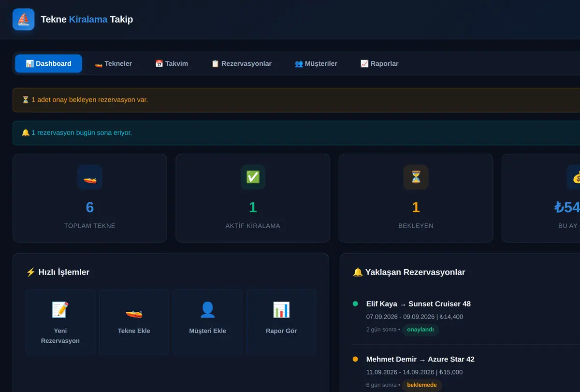Click the bell icon in expiring reservation alert

click(x=26, y=133)
